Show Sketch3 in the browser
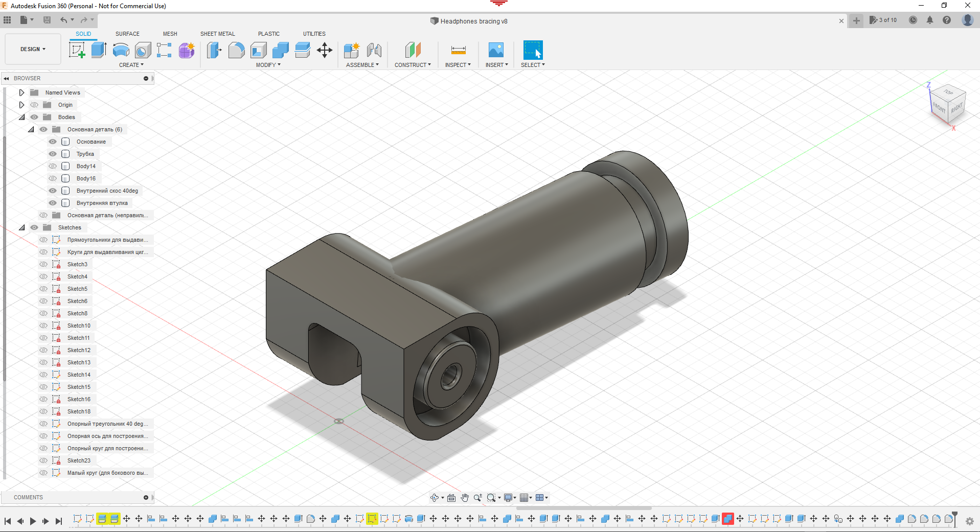Screen dimensions: 980x532 43,264
